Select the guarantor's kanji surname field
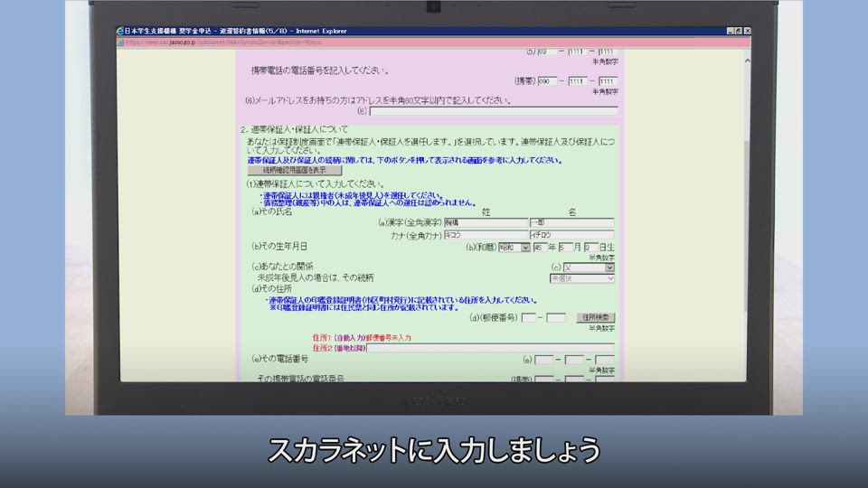 click(486, 222)
